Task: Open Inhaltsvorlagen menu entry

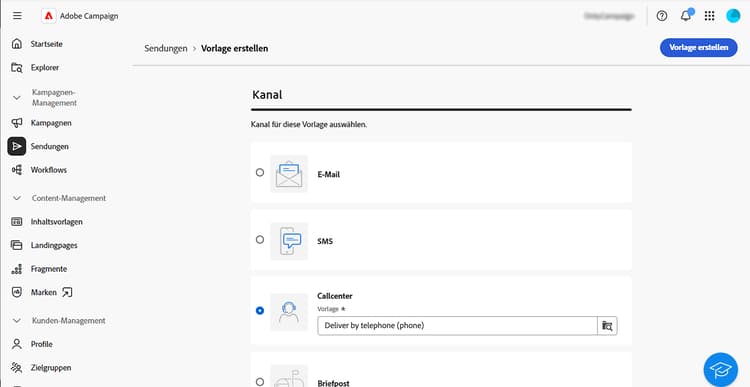Action: 56,221
